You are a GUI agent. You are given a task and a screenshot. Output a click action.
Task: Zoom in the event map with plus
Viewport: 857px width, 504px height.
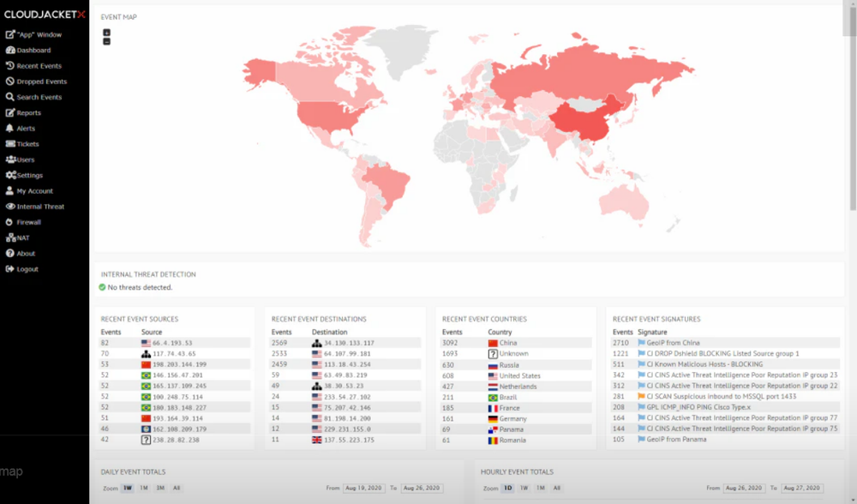pyautogui.click(x=106, y=33)
